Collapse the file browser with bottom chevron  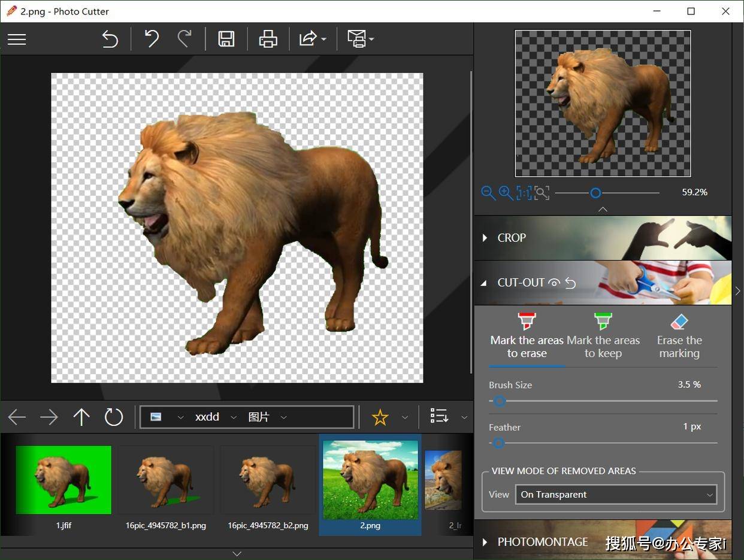[x=237, y=553]
